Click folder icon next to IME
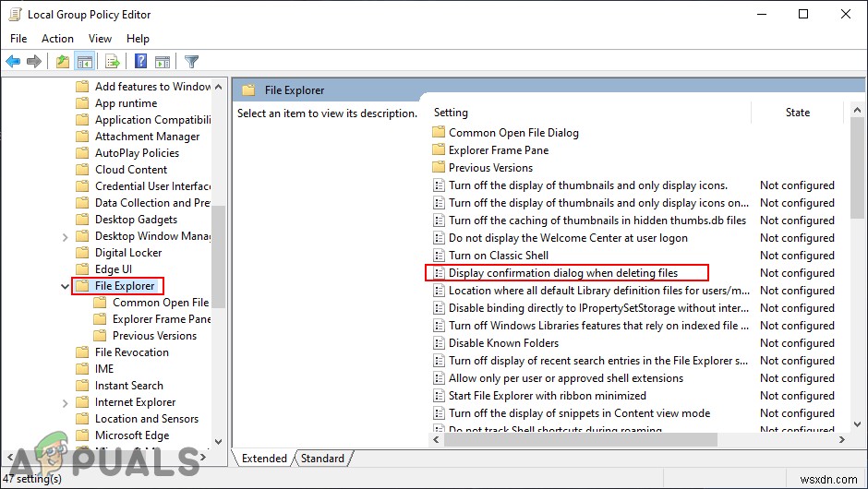 tap(82, 369)
